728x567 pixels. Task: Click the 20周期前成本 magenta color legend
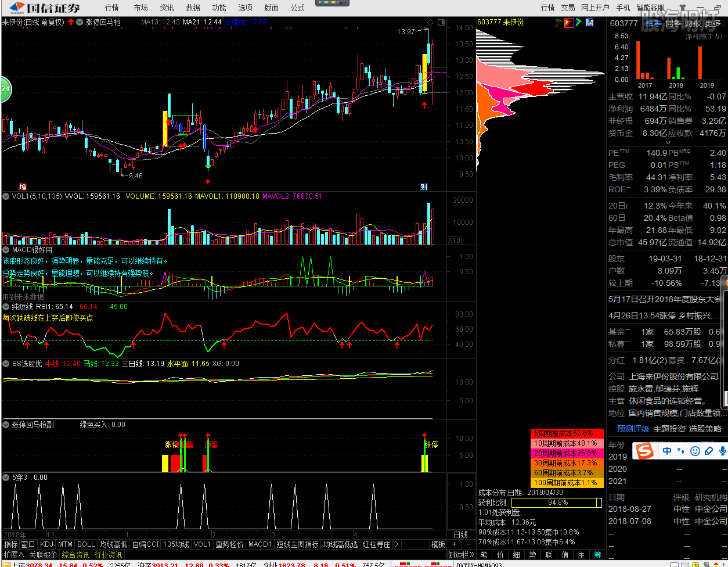click(567, 453)
